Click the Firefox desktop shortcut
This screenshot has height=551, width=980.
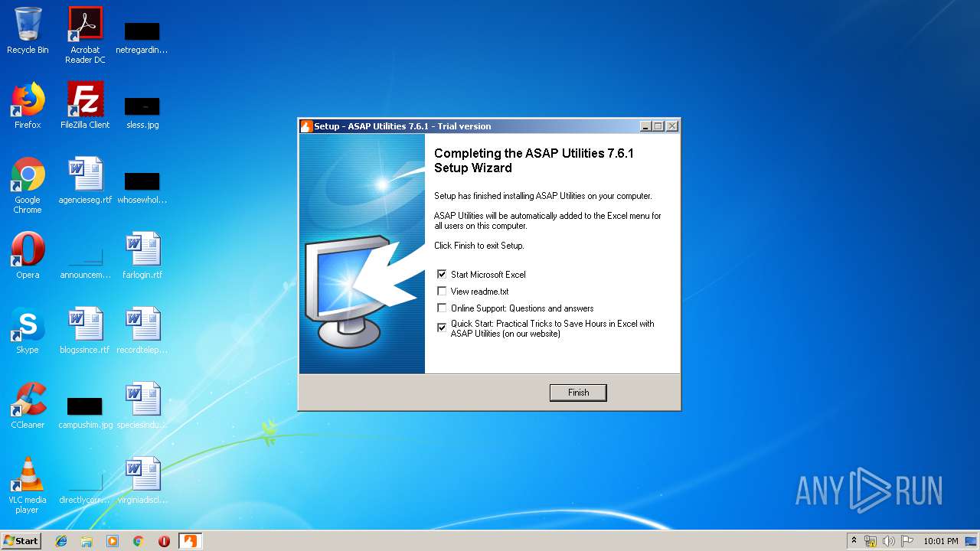click(x=28, y=106)
